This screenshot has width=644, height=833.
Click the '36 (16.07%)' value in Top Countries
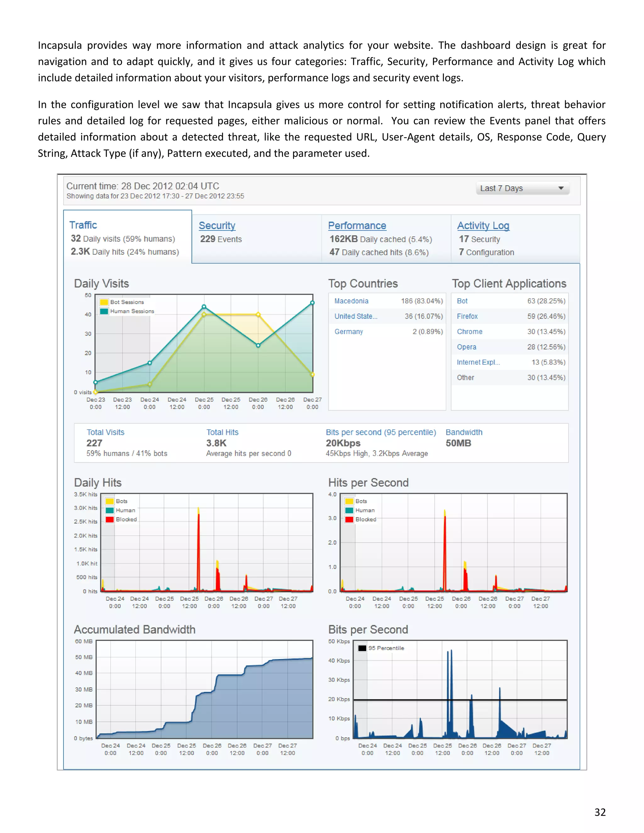click(424, 316)
